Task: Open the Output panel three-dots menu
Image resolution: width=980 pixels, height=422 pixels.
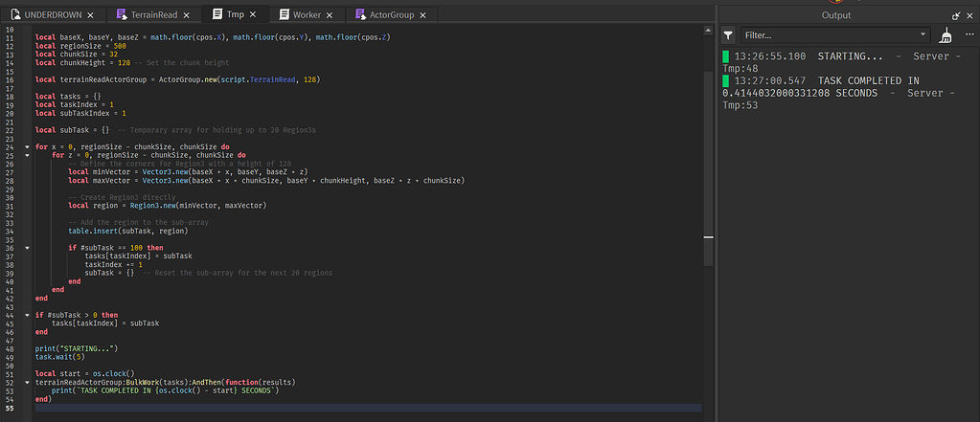Action: (968, 34)
